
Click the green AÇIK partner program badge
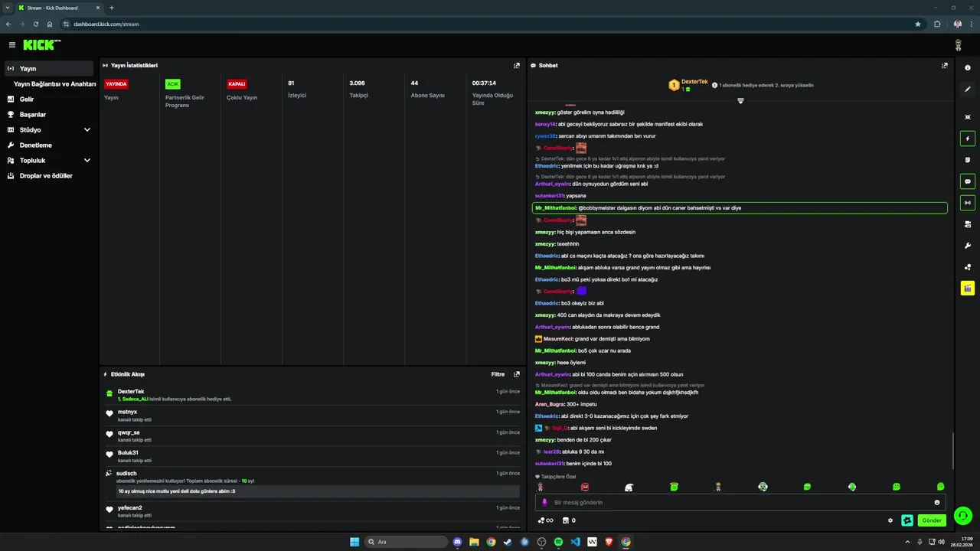point(173,83)
